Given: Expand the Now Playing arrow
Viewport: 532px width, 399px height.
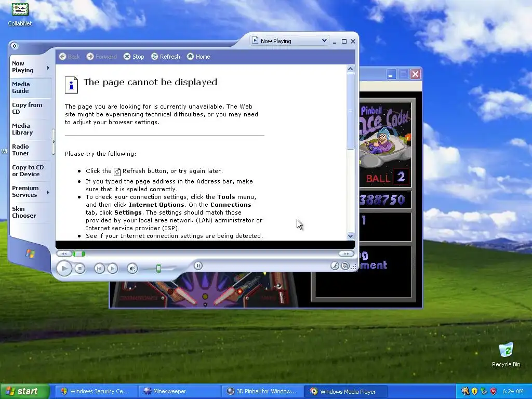Looking at the screenshot, I should pos(48,68).
